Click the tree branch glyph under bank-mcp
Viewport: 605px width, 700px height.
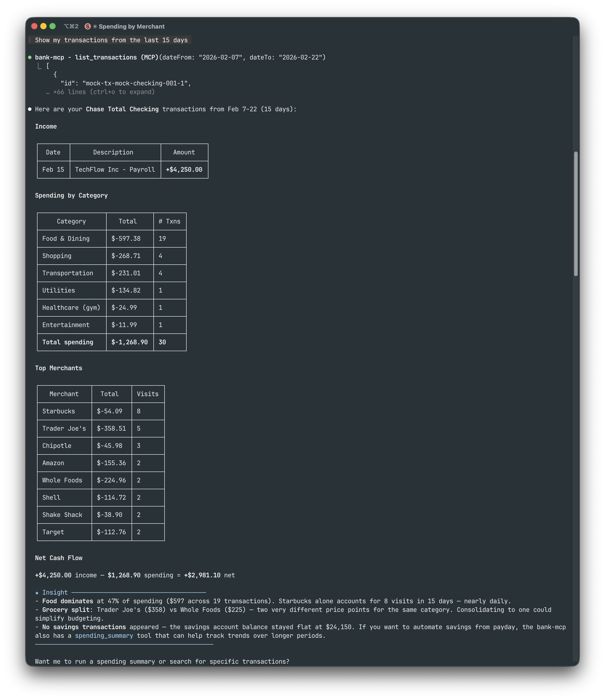click(40, 66)
